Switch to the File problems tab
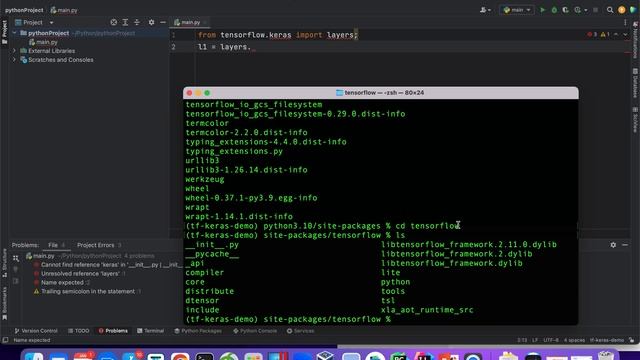This screenshot has height=360, width=640. point(56,245)
